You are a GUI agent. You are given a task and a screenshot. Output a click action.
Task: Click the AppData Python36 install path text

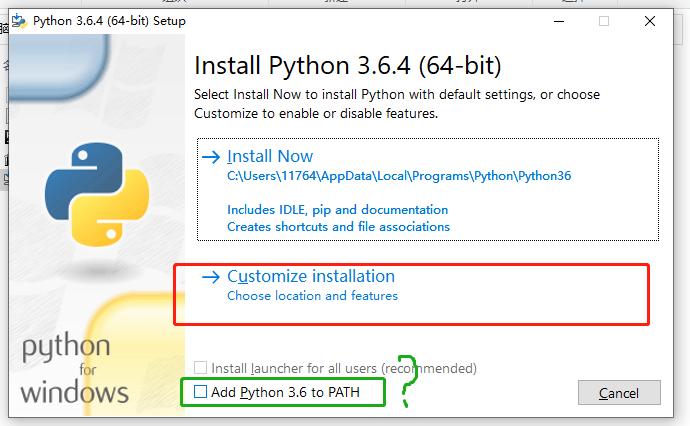coord(399,176)
